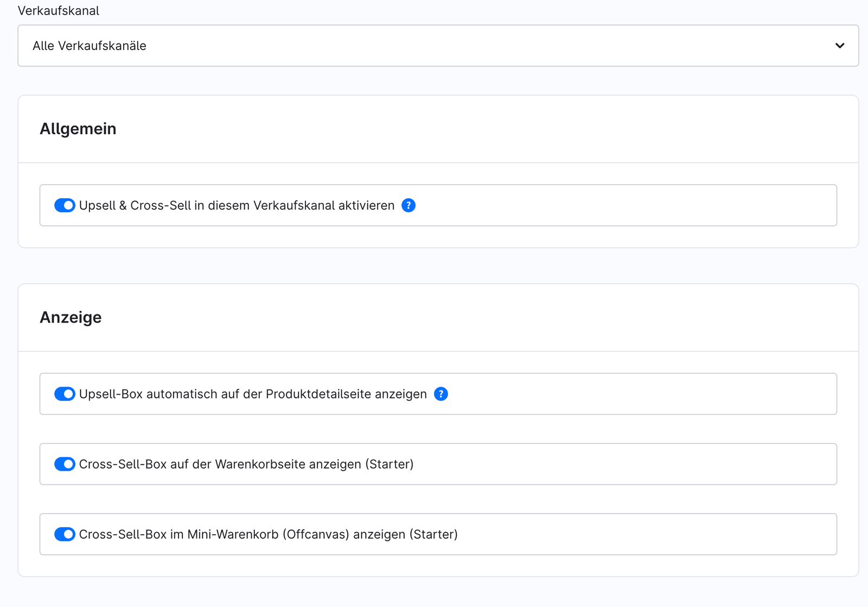Image resolution: width=868 pixels, height=607 pixels.
Task: Click the Verkaufskanal dropdown chevron arrow
Action: click(840, 46)
